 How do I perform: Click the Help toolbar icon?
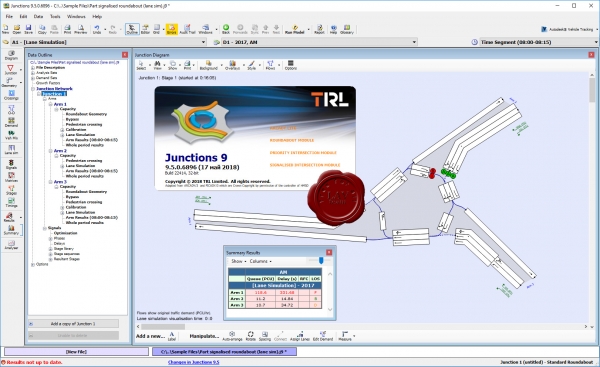click(333, 29)
